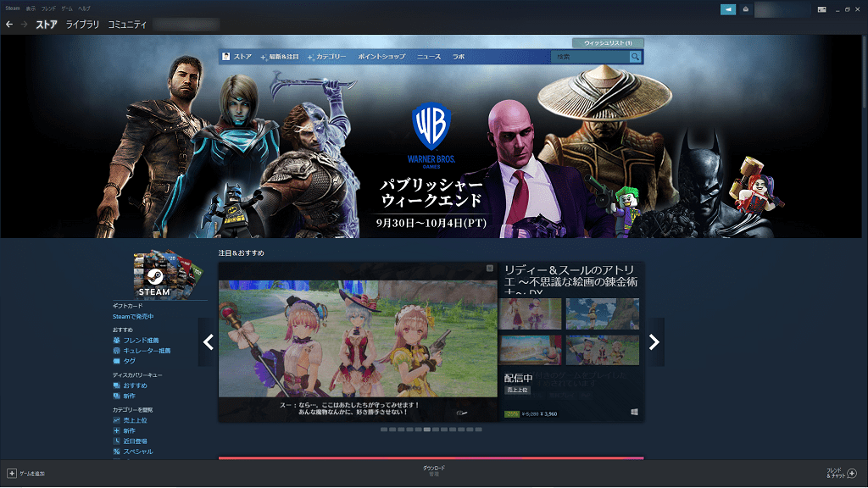The width and height of the screenshot is (868, 488).
Task: Click the Windows platform icon on featured game
Action: pyautogui.click(x=634, y=413)
